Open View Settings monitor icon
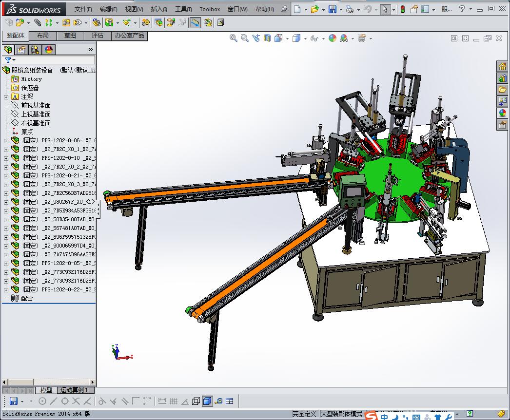Viewport: 510px width, 420px height. [362, 38]
